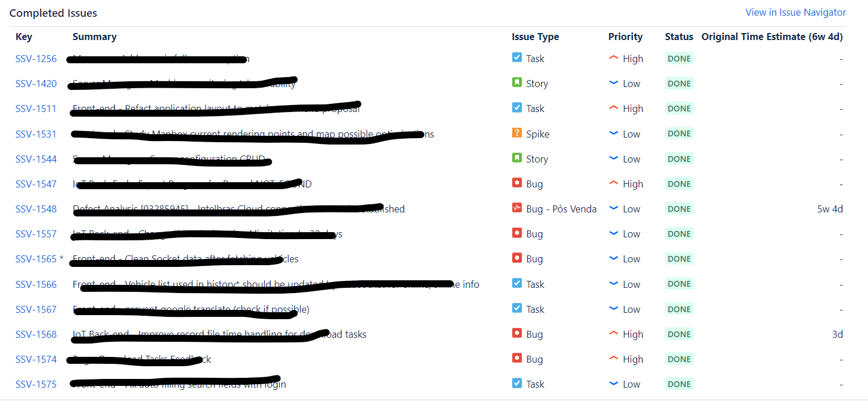Click the Low priority chevron for SSV-1557

(614, 233)
